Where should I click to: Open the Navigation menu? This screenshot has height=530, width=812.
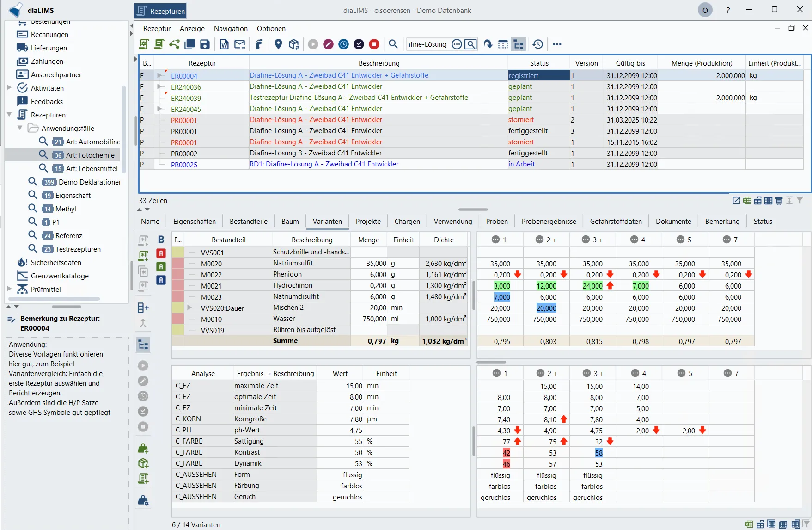click(x=231, y=29)
